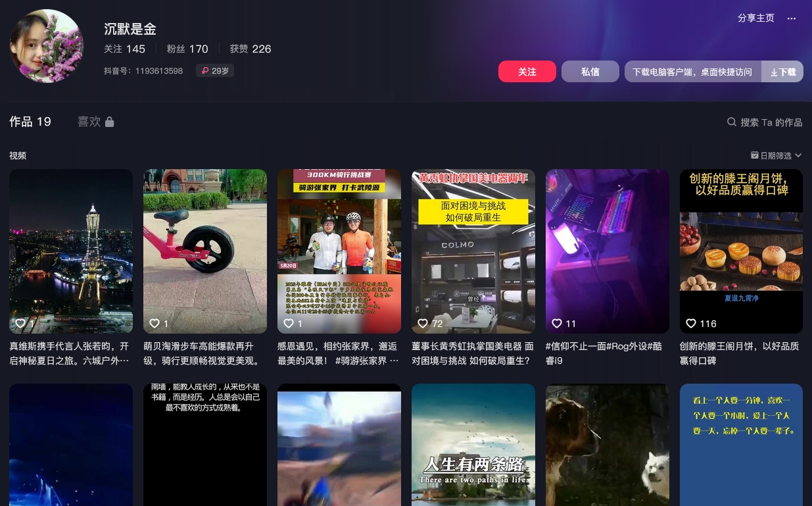Click the 分享主页 share link
Viewport: 812px width, 506px height.
point(756,18)
